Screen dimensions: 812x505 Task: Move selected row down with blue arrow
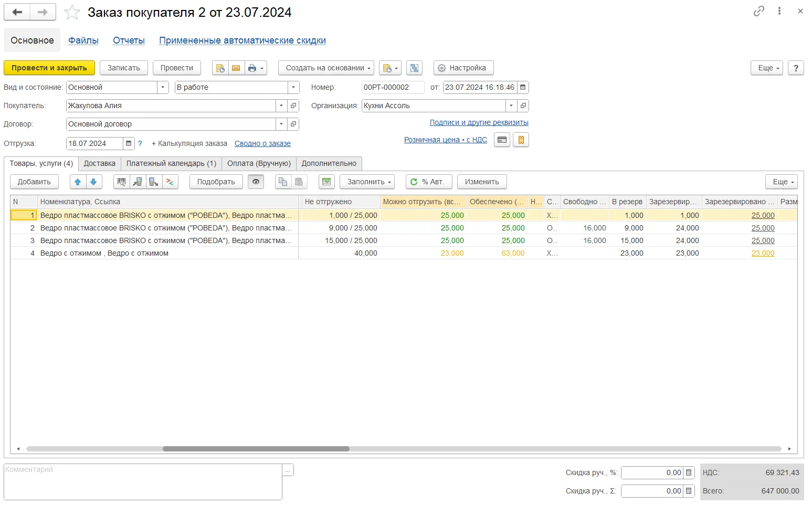pos(93,182)
